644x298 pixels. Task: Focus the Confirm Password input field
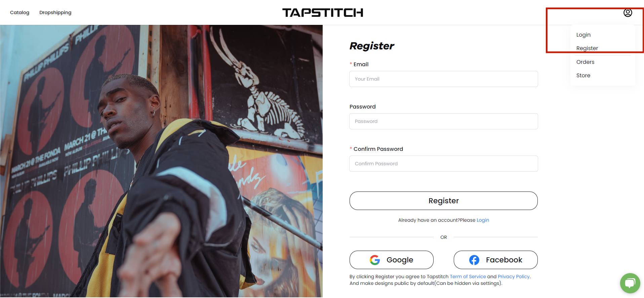443,164
